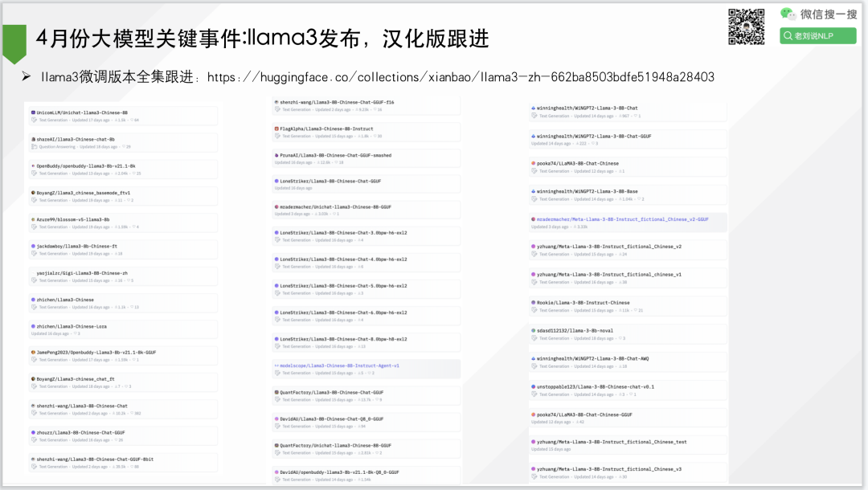This screenshot has height=490, width=868.
Task: Click the UnicomLLM avatar icon
Action: 33,112
